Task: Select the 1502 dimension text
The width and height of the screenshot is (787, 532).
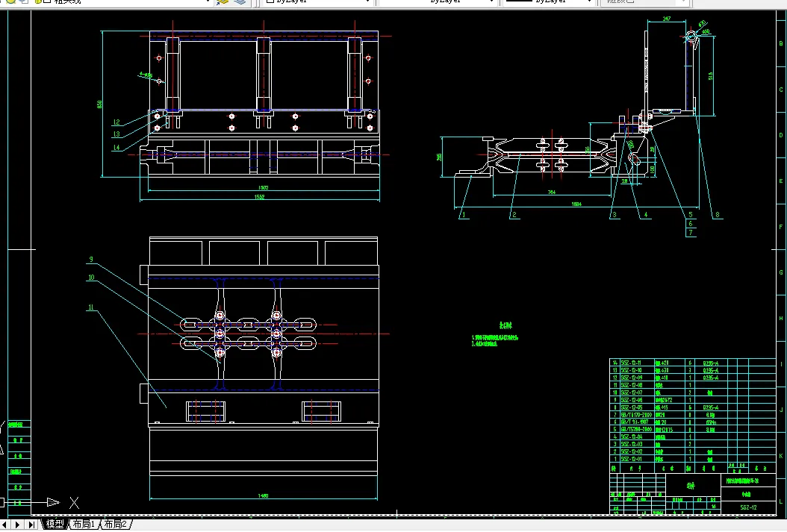Action: [263, 187]
